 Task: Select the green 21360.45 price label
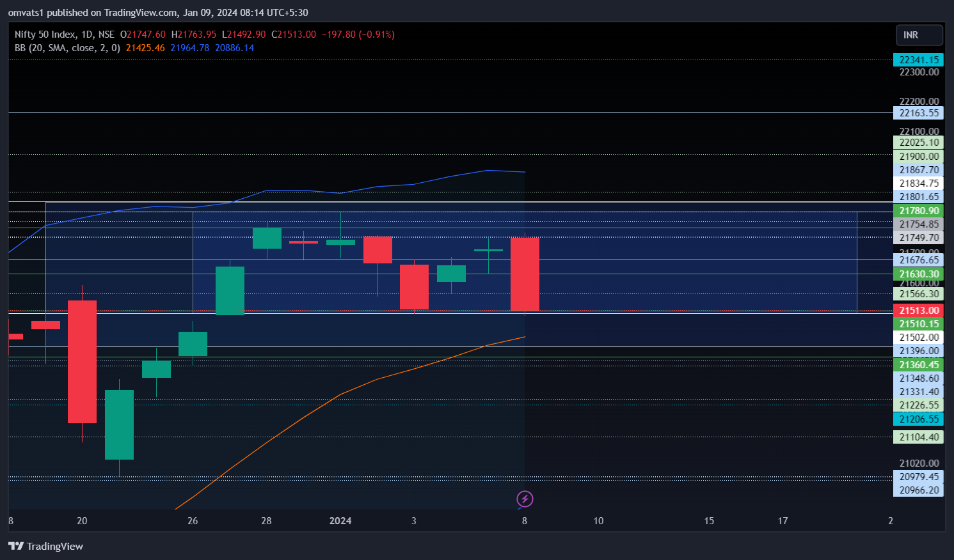point(918,365)
